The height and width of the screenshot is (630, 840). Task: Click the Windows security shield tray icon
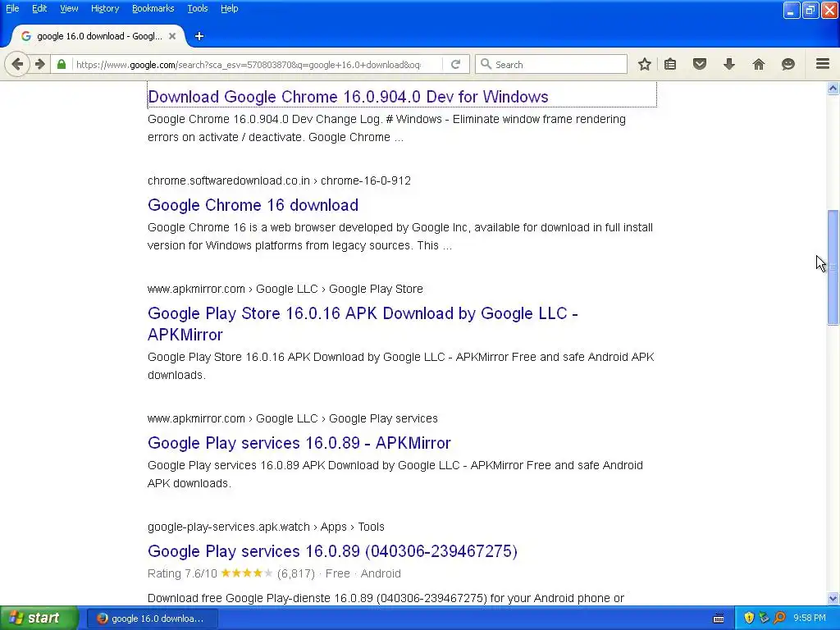(749, 619)
